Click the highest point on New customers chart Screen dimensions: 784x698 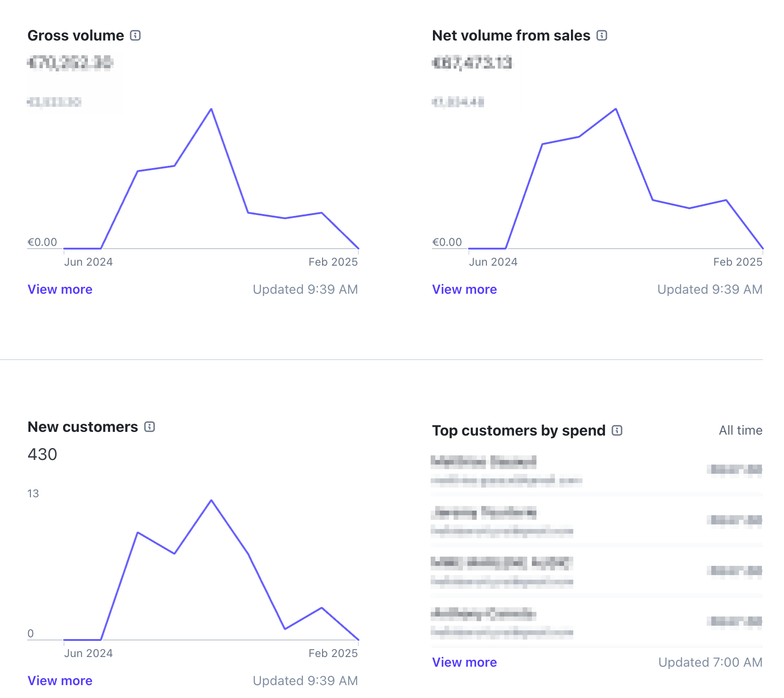211,500
